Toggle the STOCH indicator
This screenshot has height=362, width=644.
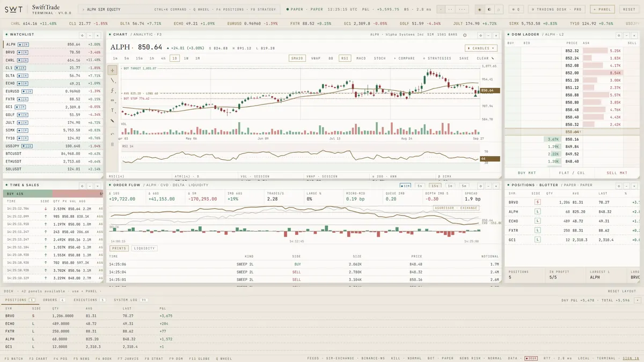pyautogui.click(x=379, y=58)
